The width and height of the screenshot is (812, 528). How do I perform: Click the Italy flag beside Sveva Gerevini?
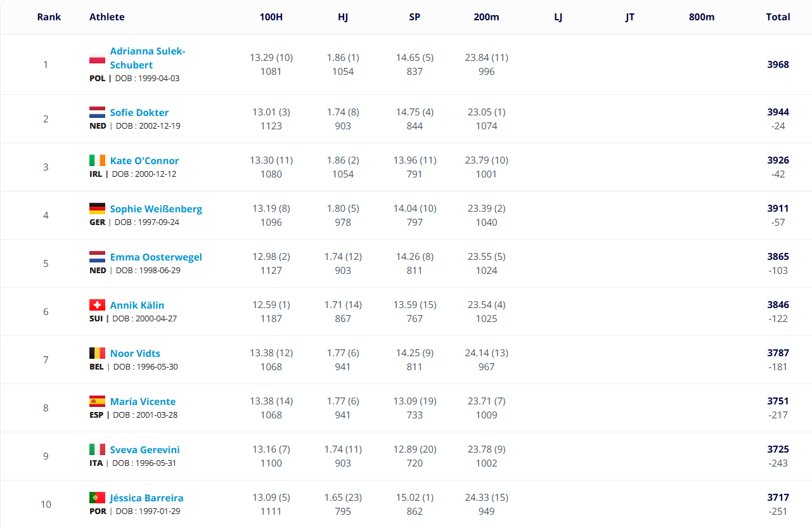pos(97,450)
